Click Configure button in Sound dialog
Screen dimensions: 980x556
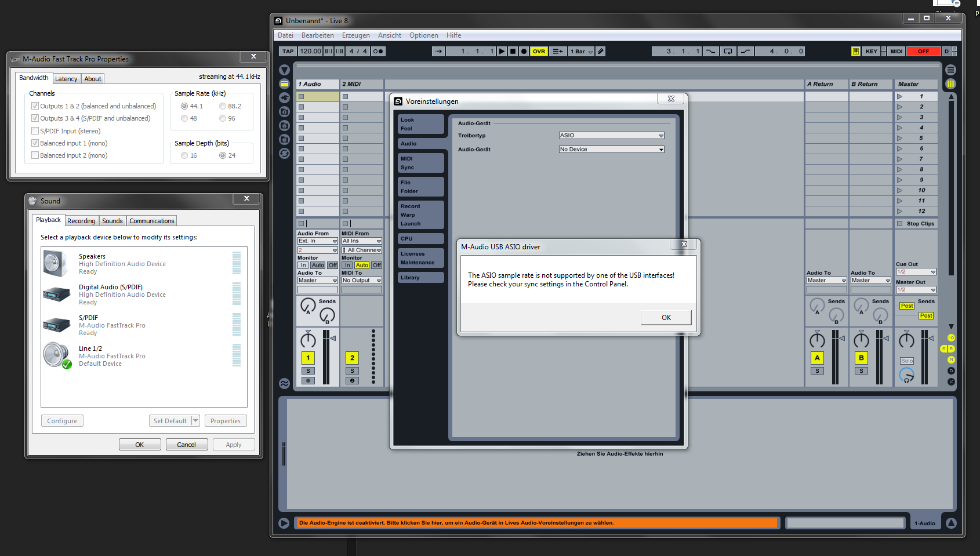tap(62, 421)
